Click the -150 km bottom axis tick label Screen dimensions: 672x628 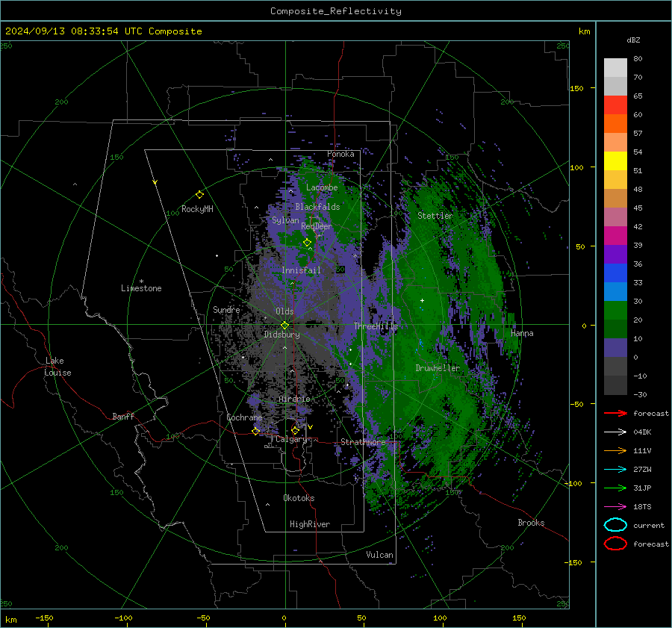44,618
